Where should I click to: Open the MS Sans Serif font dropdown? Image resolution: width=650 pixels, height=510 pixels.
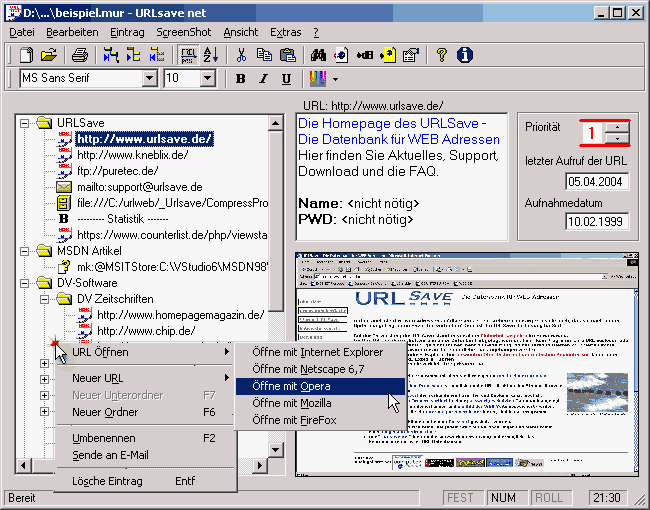(150, 78)
